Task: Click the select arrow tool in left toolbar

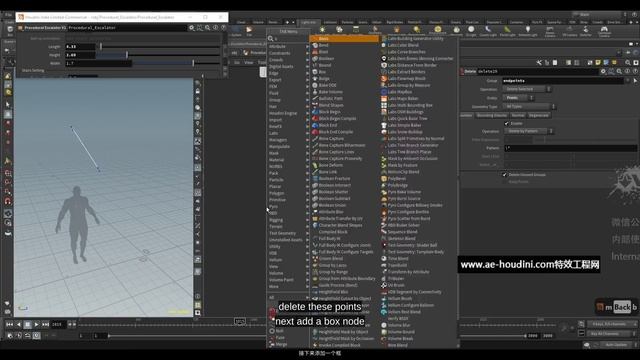Action: pyautogui.click(x=7, y=105)
